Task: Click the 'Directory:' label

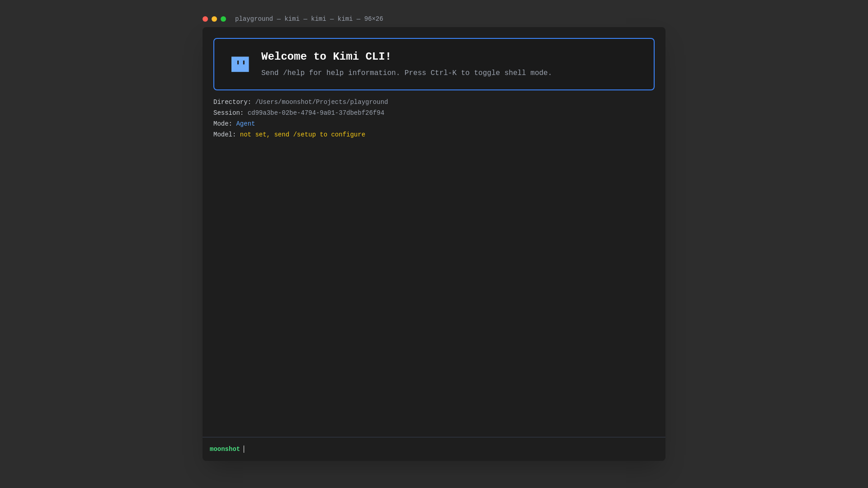Action: coord(232,102)
